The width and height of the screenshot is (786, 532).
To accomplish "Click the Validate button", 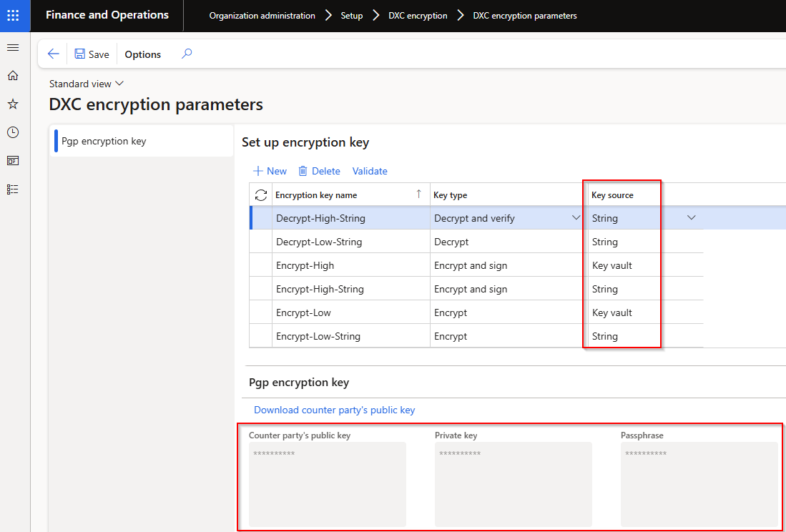I will point(370,171).
